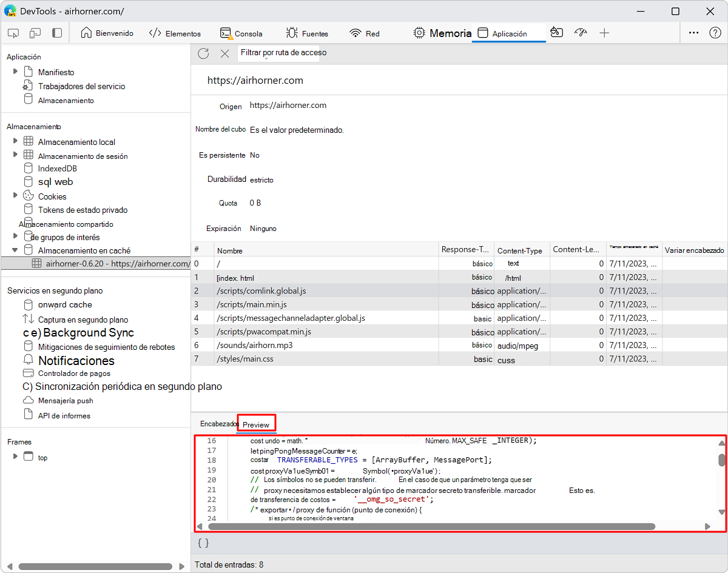The height and width of the screenshot is (573, 728).
Task: Expand the top frame item
Action: [15, 456]
